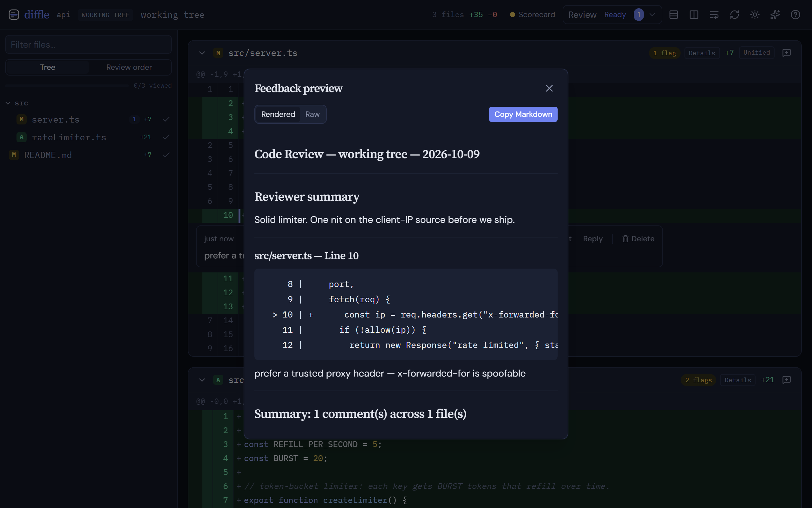Open rateLimiter.ts in file tree
The width and height of the screenshot is (812, 508).
click(69, 137)
